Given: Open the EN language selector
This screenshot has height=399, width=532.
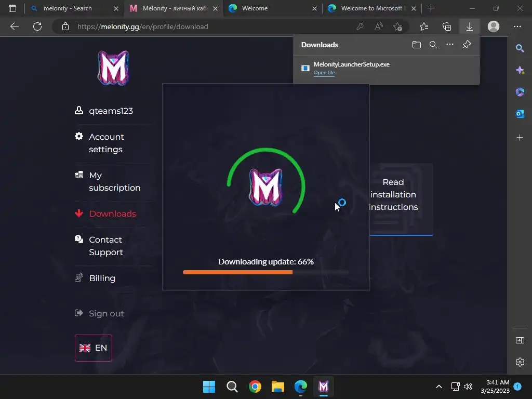Looking at the screenshot, I should pyautogui.click(x=94, y=348).
